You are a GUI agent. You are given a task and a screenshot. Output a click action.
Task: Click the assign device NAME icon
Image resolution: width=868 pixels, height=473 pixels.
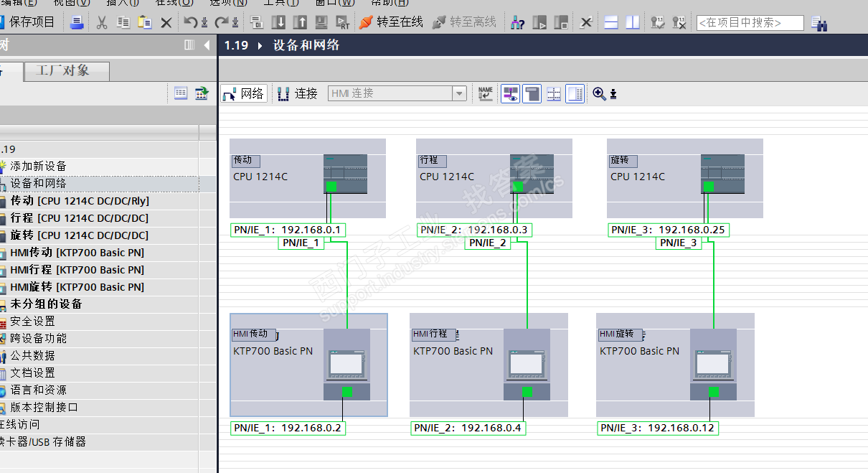tap(486, 93)
